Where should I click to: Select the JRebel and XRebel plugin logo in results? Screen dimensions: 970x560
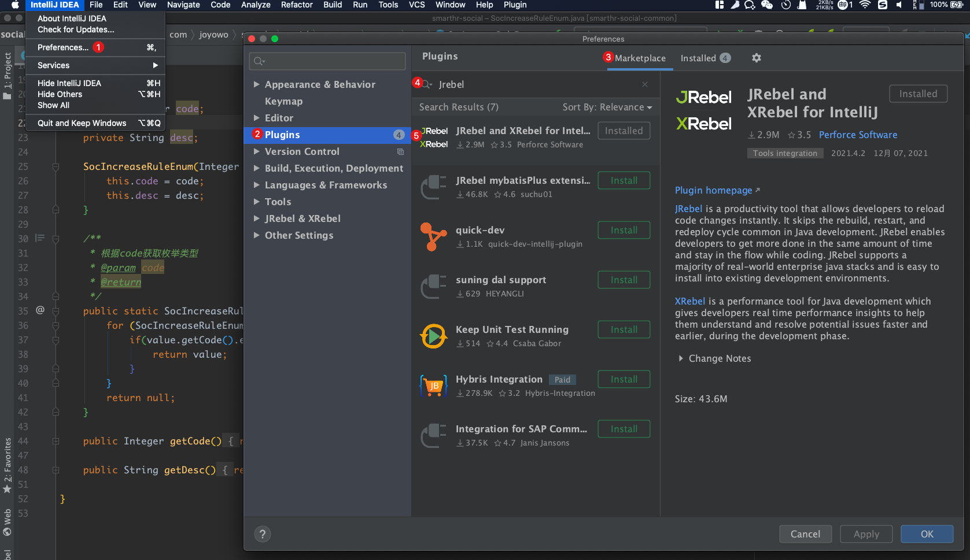coord(434,138)
